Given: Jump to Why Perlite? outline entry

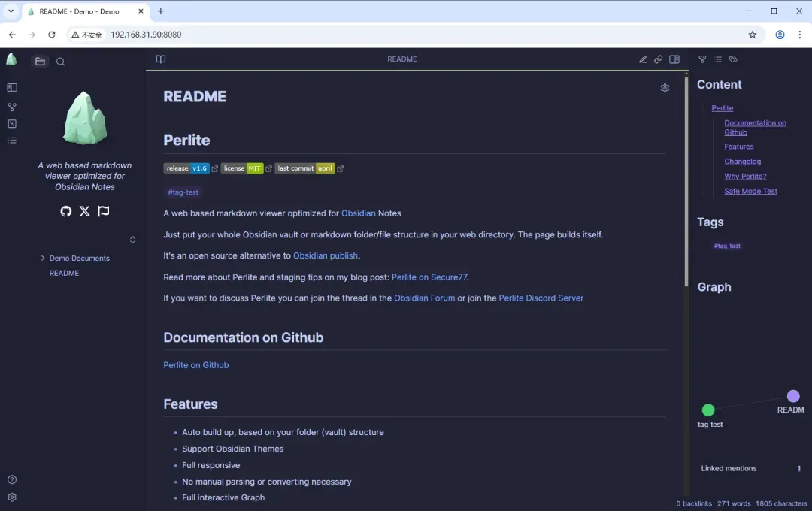Looking at the screenshot, I should click(x=745, y=176).
